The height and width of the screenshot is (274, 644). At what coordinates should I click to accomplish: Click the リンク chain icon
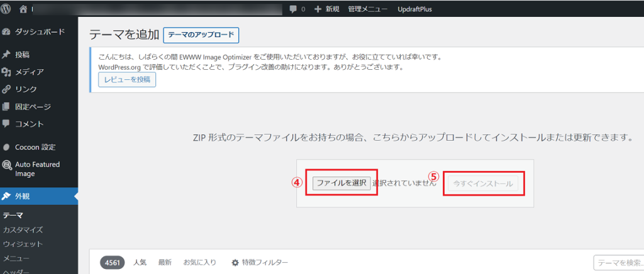click(6, 89)
